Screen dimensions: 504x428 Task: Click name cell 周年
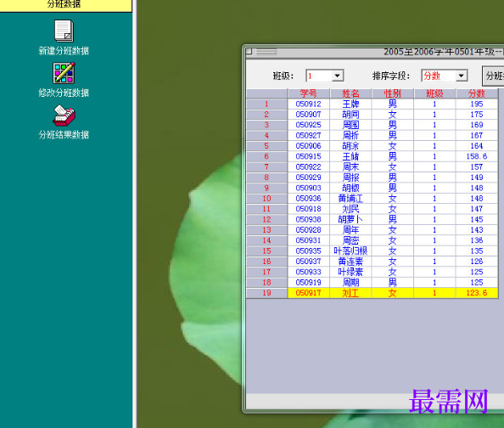[350, 230]
